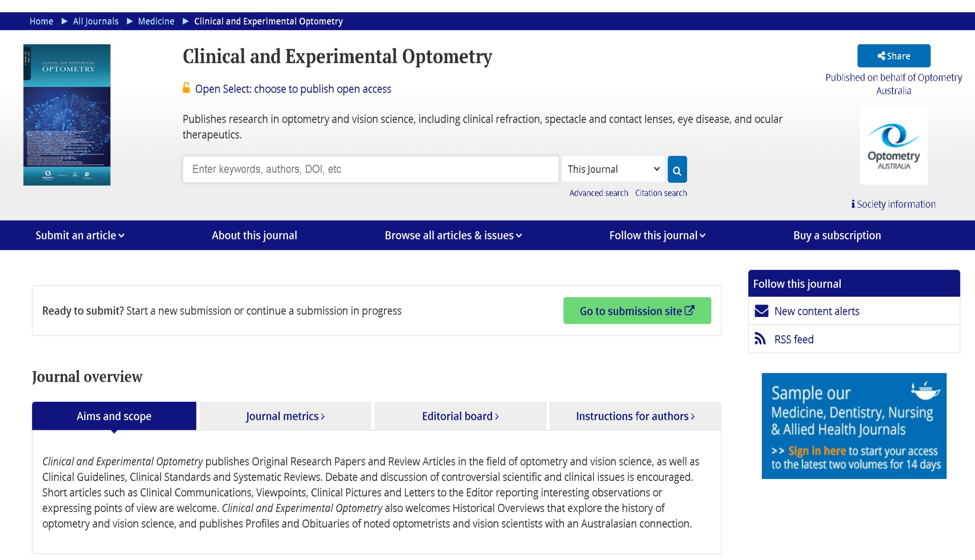Click the Optometry Australia logo

(x=894, y=146)
